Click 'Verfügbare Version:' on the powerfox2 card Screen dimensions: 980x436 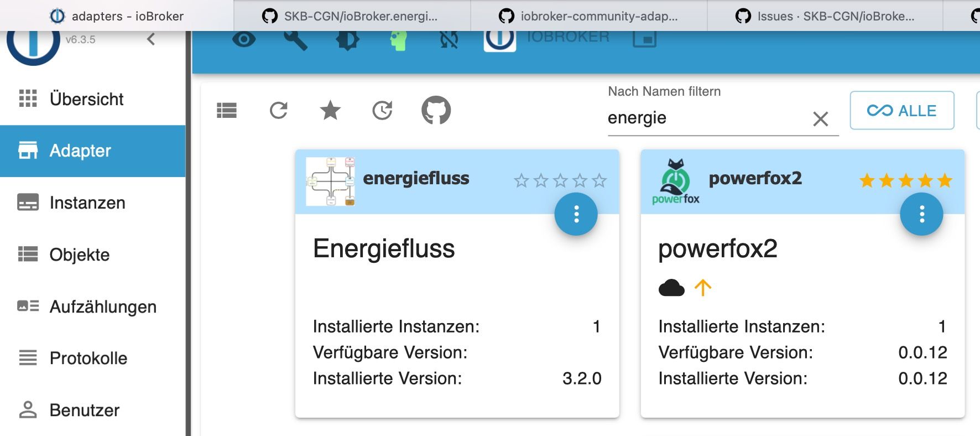point(736,352)
